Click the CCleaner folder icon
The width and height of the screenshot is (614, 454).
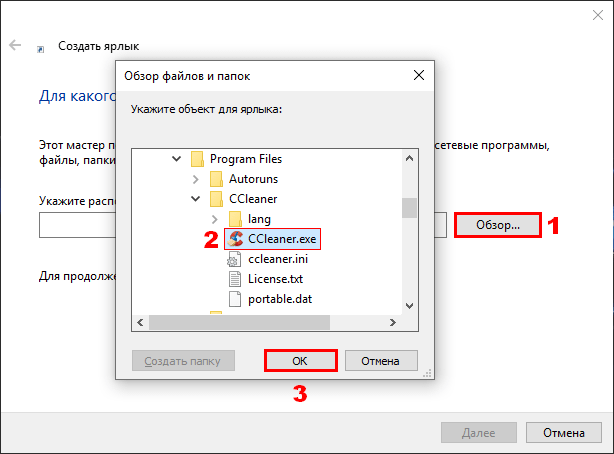click(x=216, y=199)
